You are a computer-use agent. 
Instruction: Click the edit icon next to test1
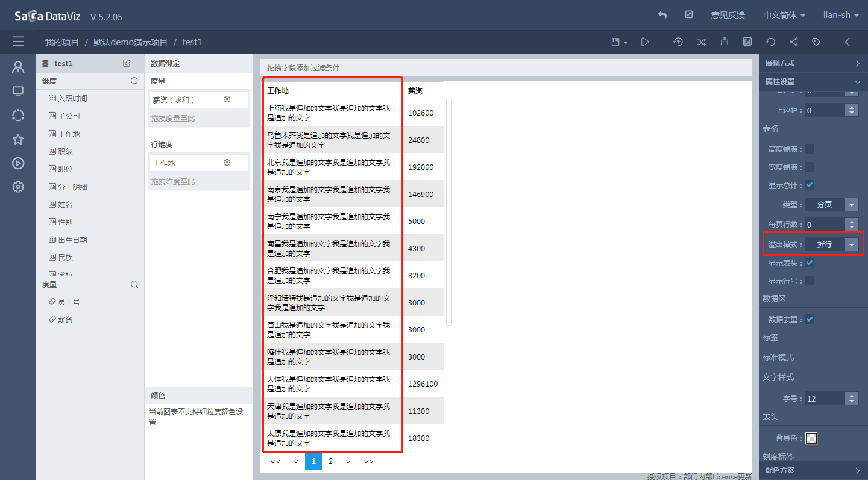pyautogui.click(x=127, y=63)
